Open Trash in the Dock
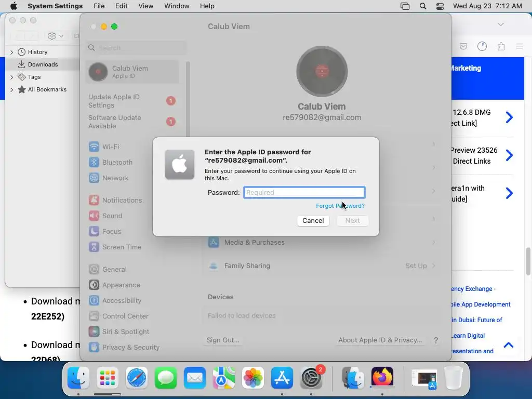Viewport: 532px width, 399px height. tap(454, 378)
